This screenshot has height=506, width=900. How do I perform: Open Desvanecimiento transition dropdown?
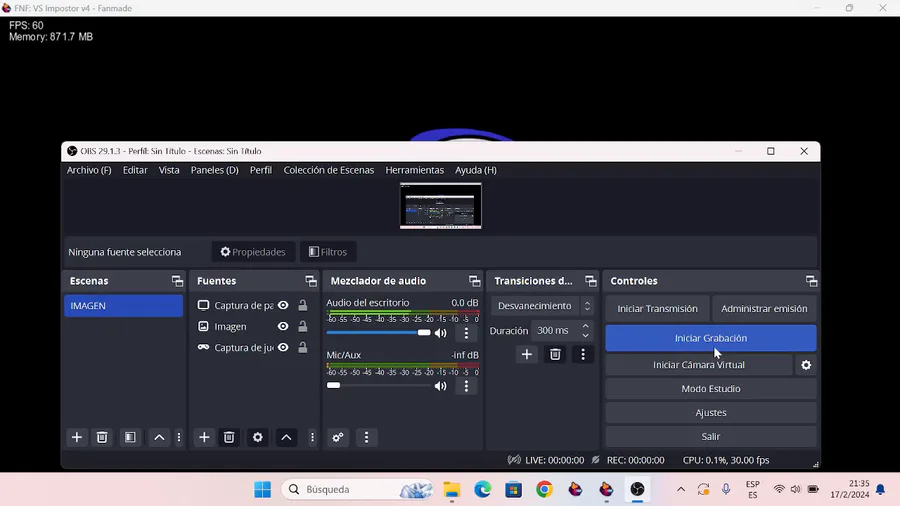pos(543,306)
